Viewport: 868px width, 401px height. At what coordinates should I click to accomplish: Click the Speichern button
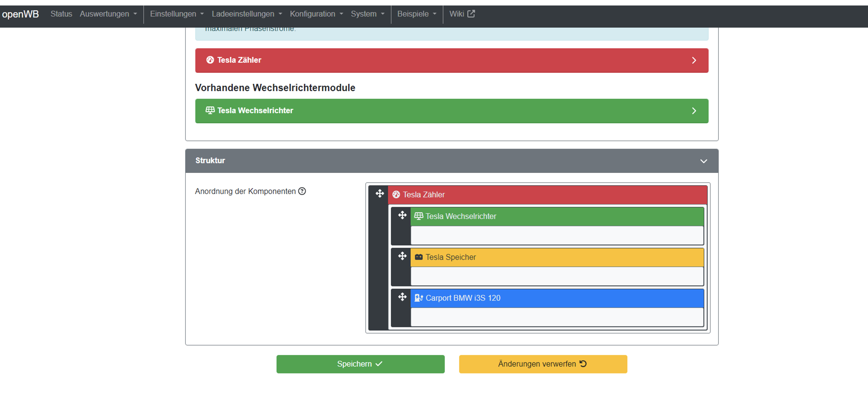click(x=360, y=364)
